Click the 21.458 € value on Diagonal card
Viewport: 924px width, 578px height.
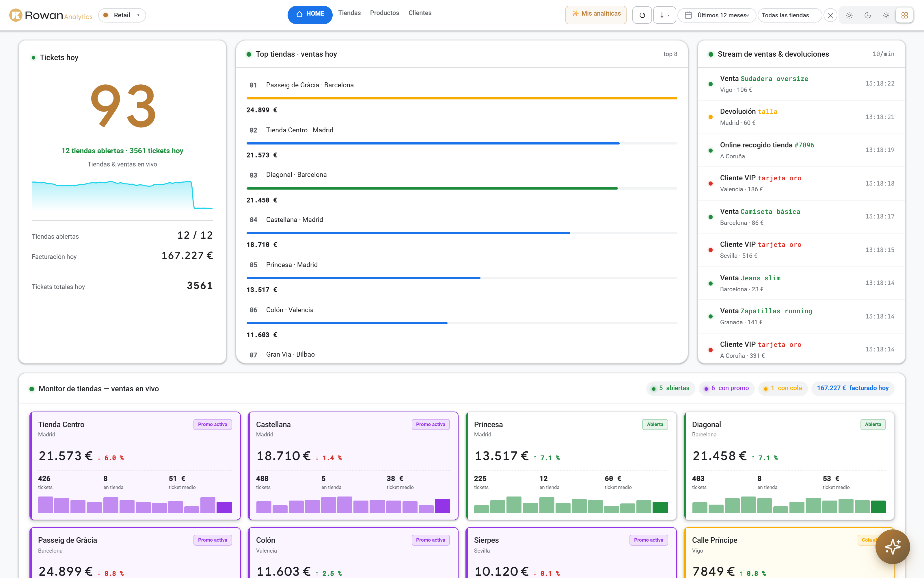point(719,456)
